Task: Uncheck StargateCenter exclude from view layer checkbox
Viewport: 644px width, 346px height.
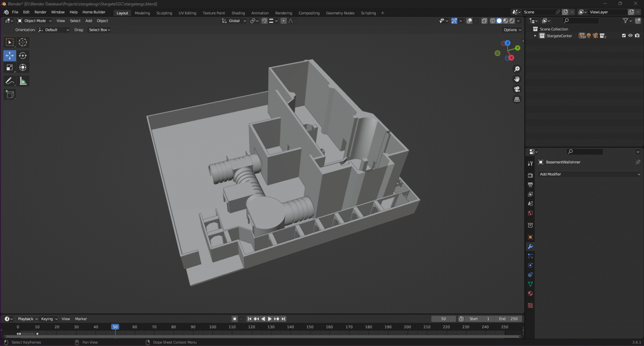Action: coord(624,36)
